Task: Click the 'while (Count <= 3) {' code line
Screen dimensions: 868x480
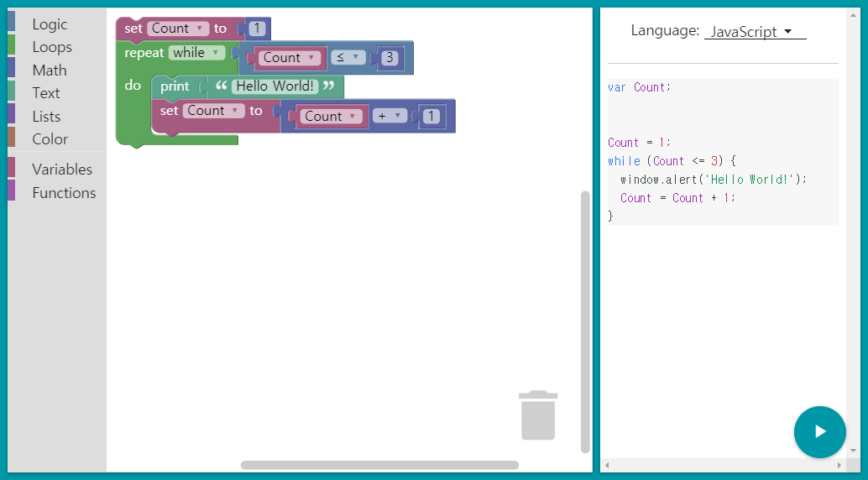Action: click(x=672, y=161)
